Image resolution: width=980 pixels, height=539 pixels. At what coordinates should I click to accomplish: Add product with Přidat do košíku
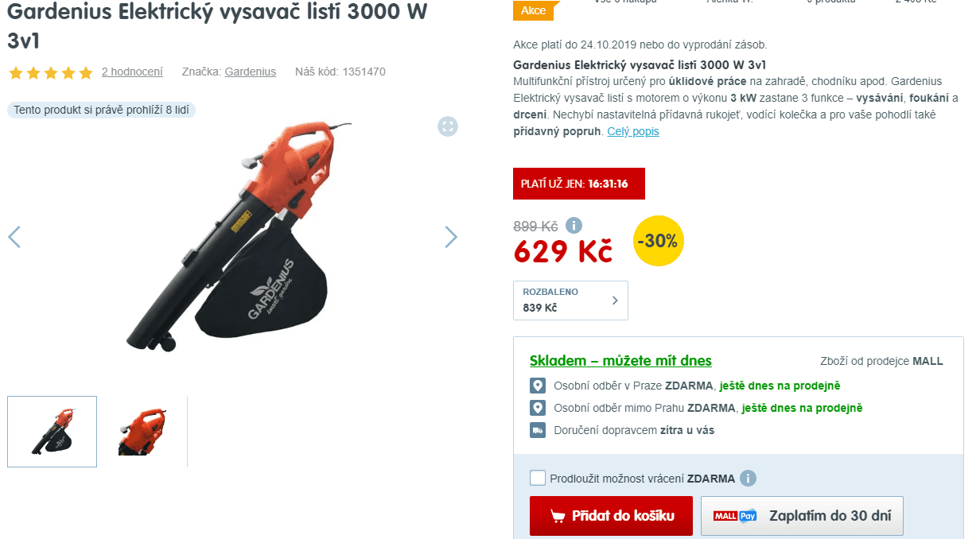tap(611, 516)
